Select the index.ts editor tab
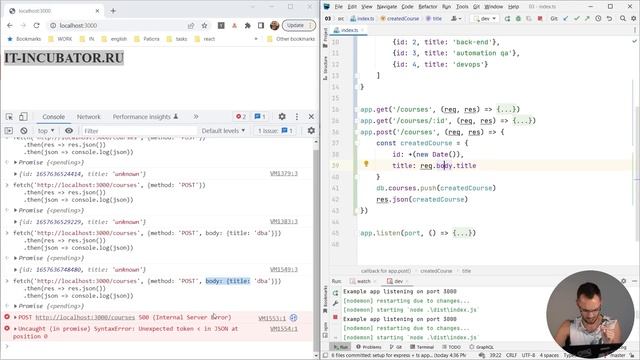640x360 pixels. (349, 30)
